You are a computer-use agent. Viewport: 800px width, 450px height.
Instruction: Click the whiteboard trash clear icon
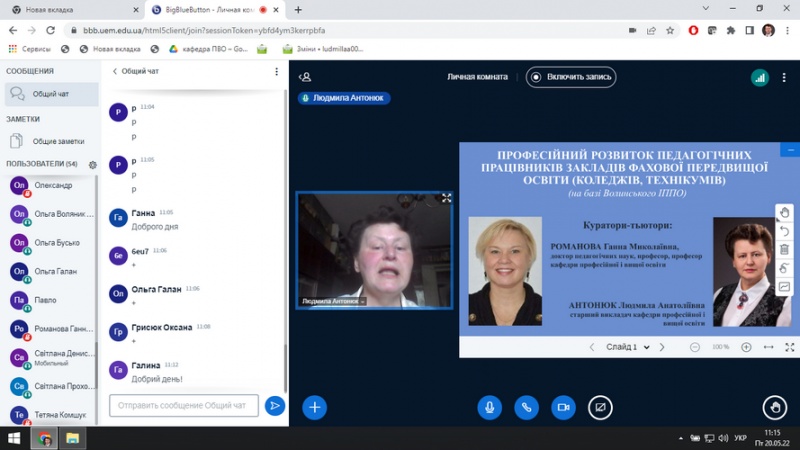coord(785,250)
